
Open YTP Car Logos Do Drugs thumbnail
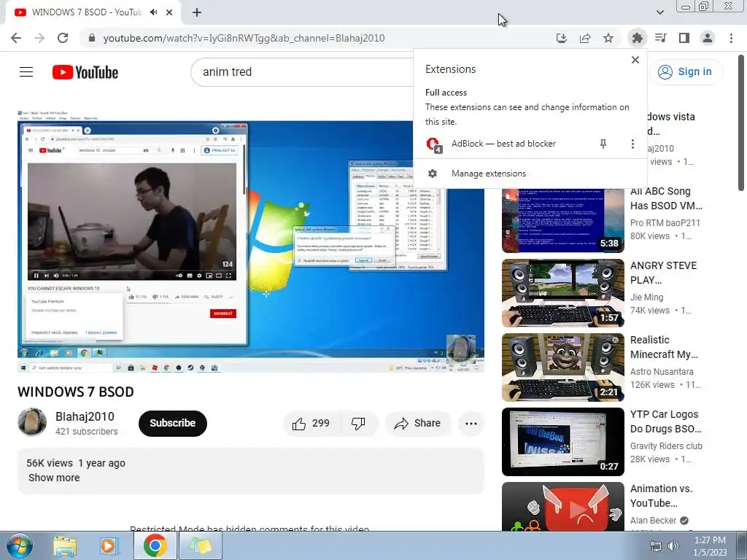tap(562, 441)
